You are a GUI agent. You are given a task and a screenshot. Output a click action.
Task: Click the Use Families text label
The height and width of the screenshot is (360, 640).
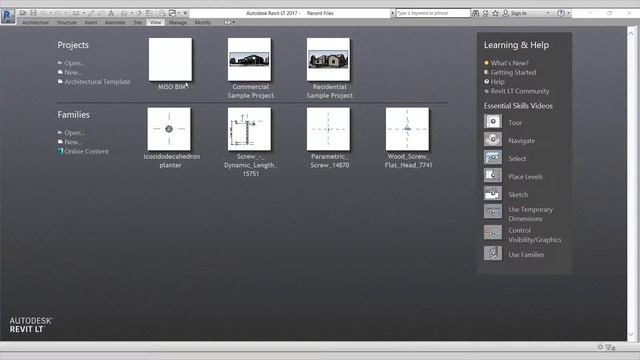click(x=526, y=255)
